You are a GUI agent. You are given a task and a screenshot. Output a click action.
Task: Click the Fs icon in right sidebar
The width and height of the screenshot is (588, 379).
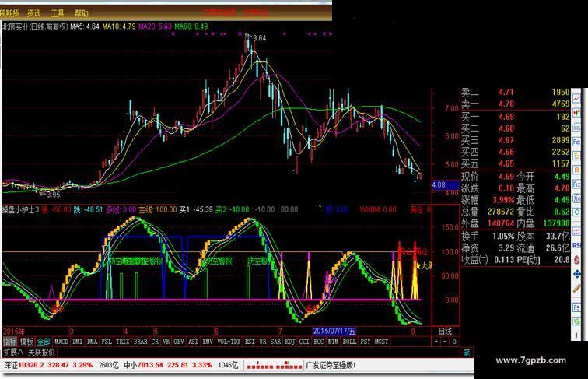pyautogui.click(x=577, y=307)
